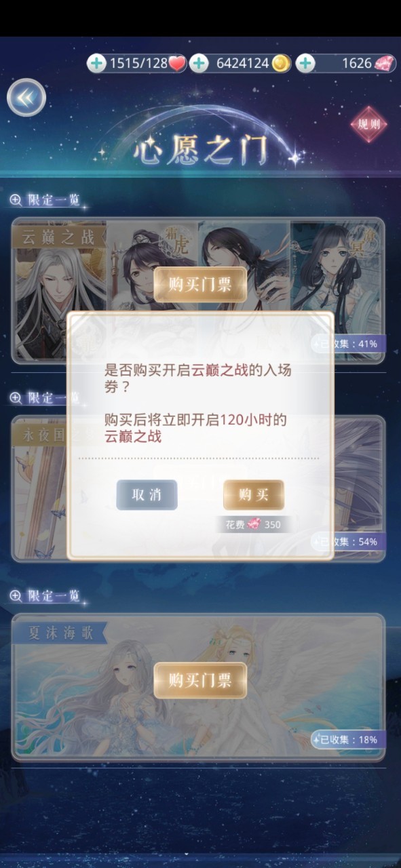This screenshot has height=868, width=401.
Task: Tap the red heart stamina icon
Action: (177, 64)
